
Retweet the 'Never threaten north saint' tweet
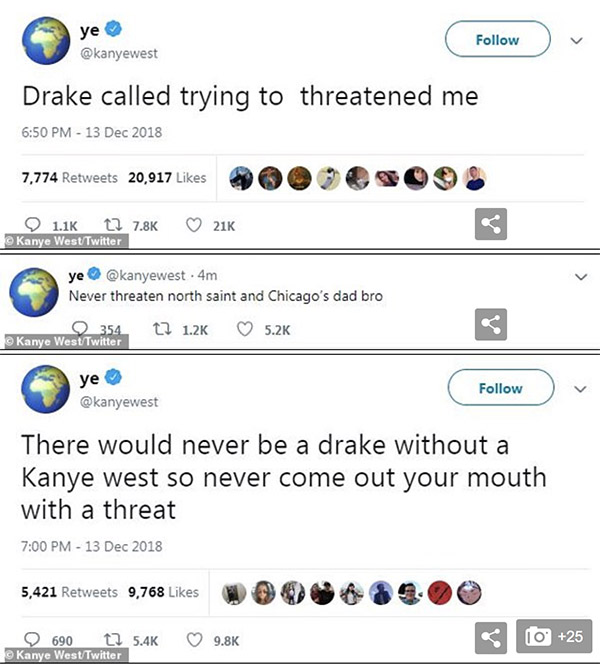[x=162, y=329]
